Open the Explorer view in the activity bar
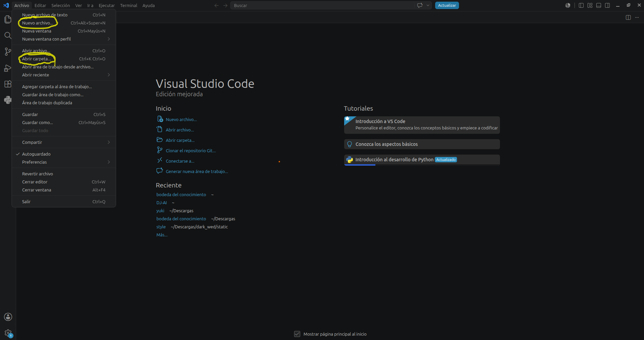The height and width of the screenshot is (340, 644). (x=8, y=19)
